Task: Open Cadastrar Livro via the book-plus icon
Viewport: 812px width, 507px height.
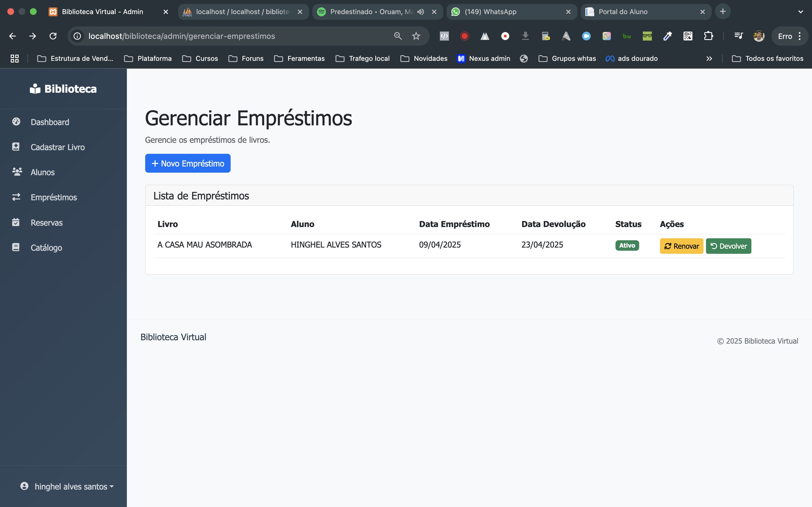Action: point(16,146)
